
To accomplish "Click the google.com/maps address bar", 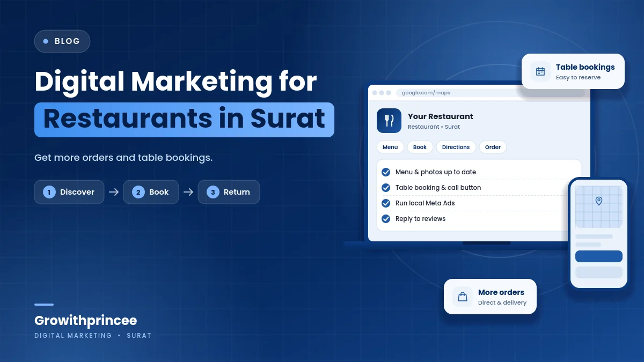I will (x=490, y=93).
